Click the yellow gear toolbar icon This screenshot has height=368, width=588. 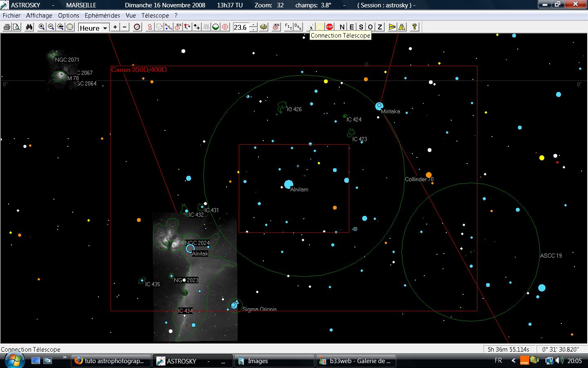263,27
